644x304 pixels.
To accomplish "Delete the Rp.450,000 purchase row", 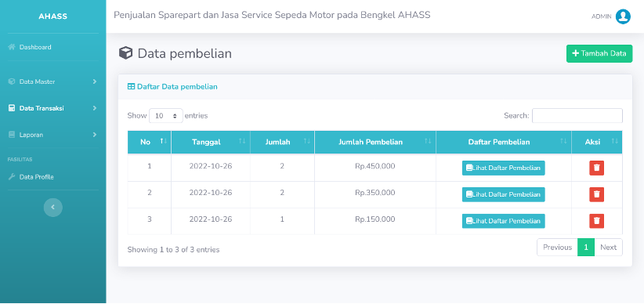I will 596,168.
